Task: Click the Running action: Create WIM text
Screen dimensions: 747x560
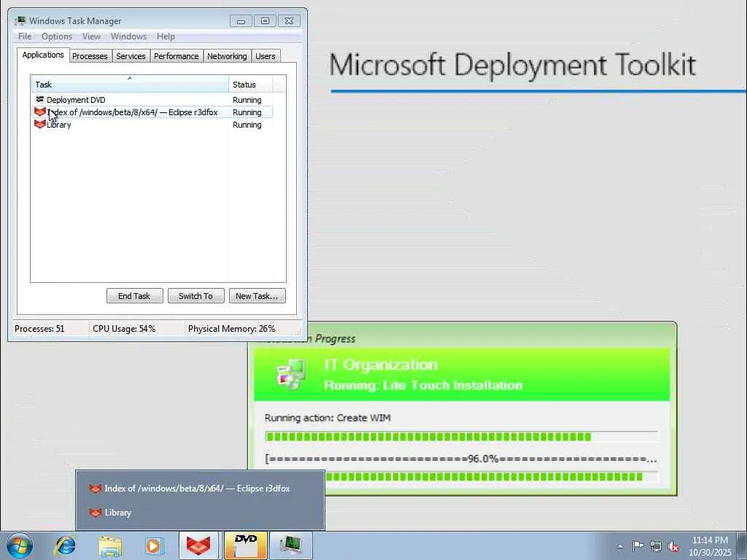Action: click(x=328, y=418)
